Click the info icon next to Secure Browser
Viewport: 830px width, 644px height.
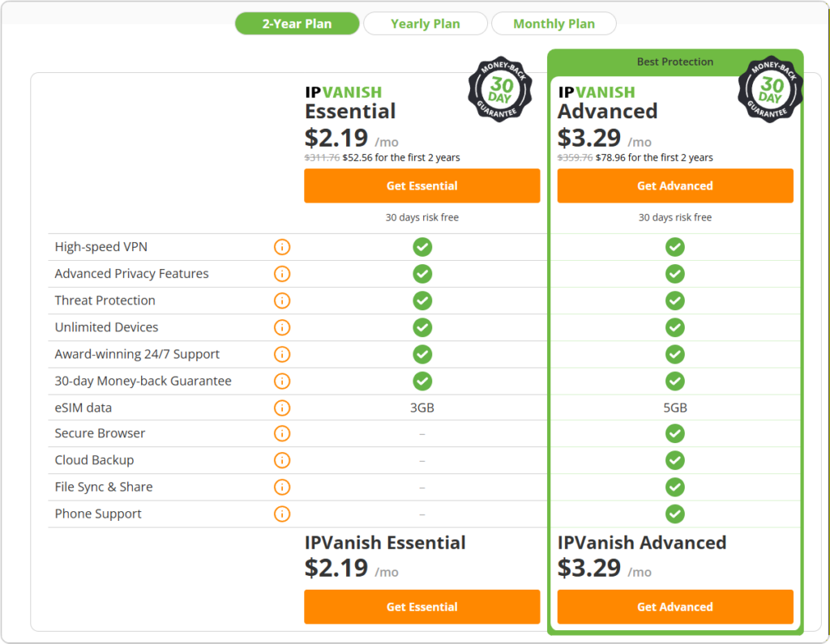(x=282, y=433)
